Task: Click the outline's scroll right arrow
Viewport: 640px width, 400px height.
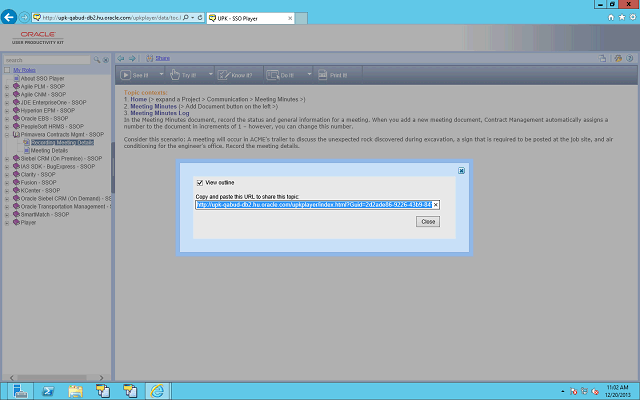Action: 101,378
